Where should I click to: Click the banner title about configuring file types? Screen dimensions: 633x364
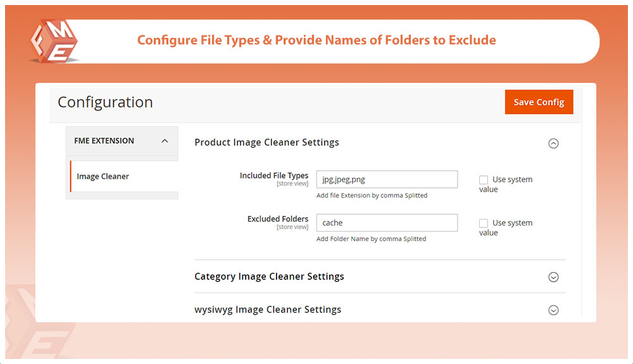(x=316, y=41)
